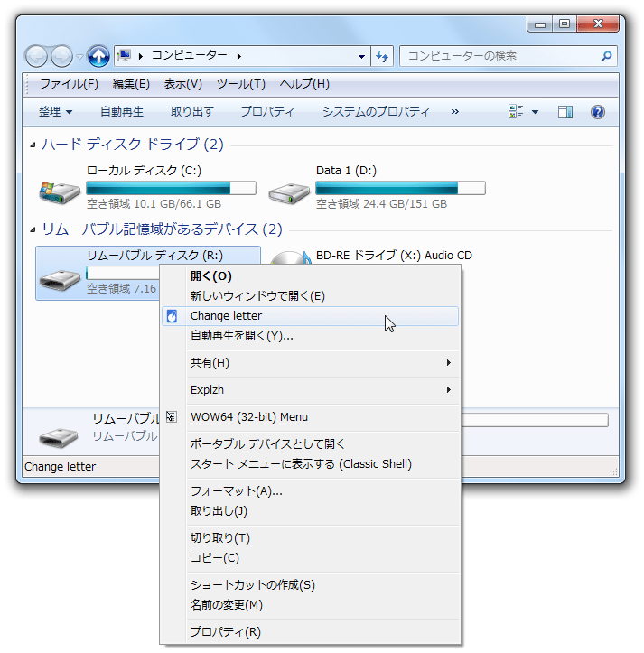Image resolution: width=644 pixels, height=653 pixels.
Task: Select Change letter in the context menu
Action: click(310, 316)
